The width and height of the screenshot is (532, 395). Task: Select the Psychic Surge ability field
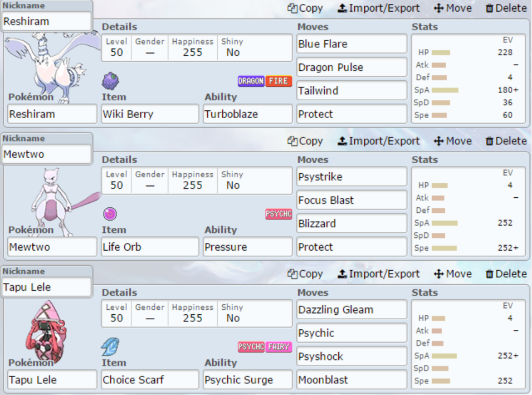tap(248, 380)
